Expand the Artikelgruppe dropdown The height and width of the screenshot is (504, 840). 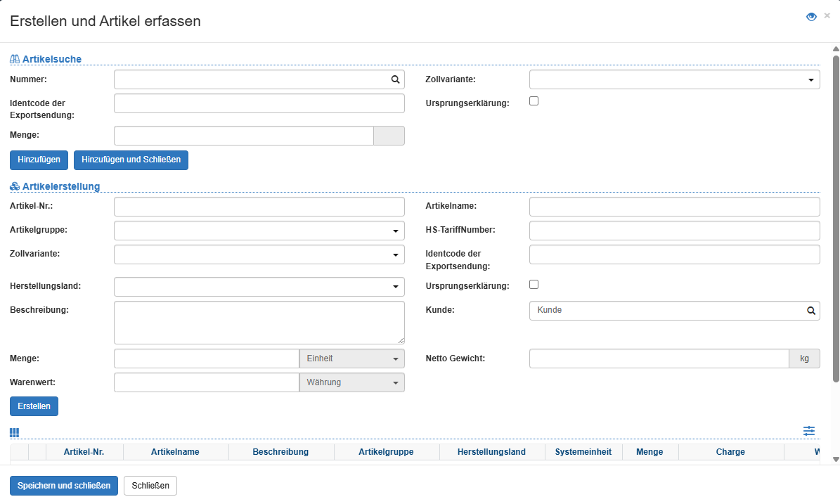click(259, 231)
